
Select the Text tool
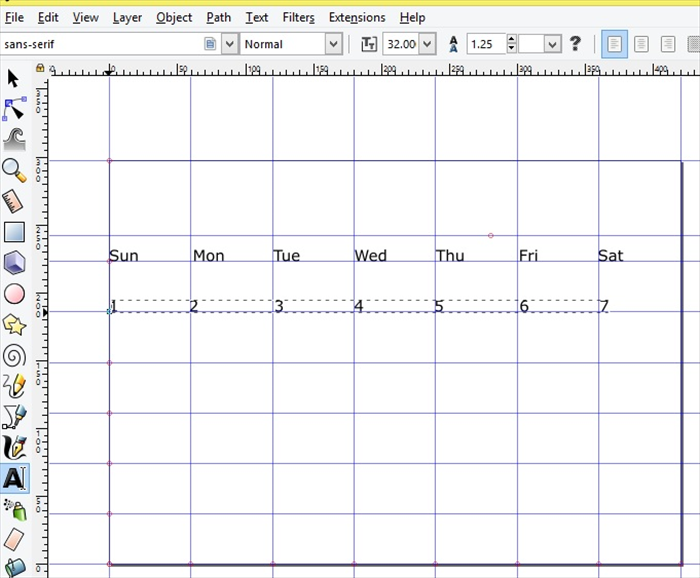[14, 478]
